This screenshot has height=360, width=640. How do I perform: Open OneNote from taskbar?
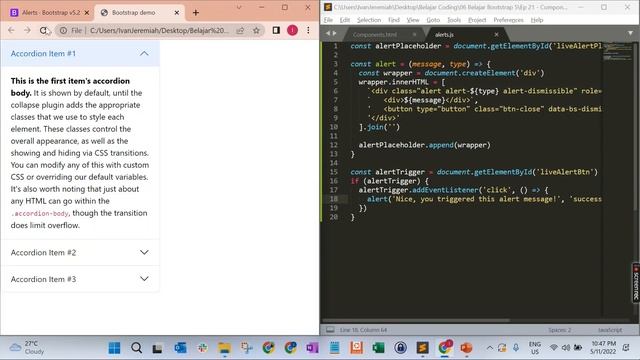pos(312,348)
